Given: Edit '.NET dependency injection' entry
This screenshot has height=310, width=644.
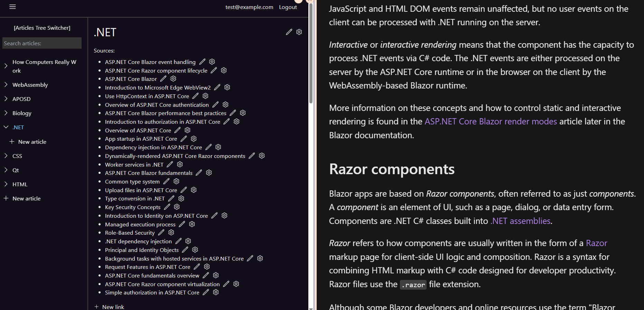Looking at the screenshot, I should (x=178, y=241).
